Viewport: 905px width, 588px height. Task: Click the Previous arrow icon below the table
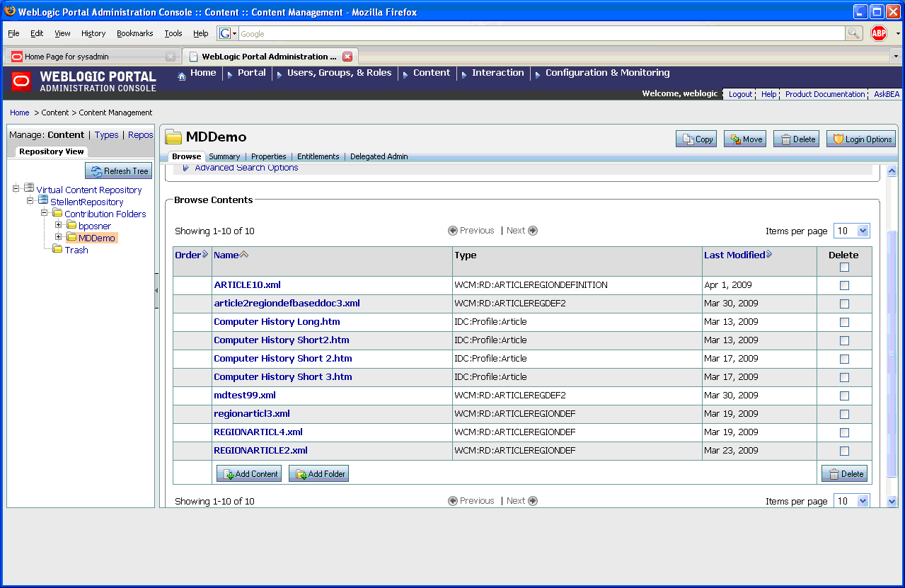pos(453,501)
